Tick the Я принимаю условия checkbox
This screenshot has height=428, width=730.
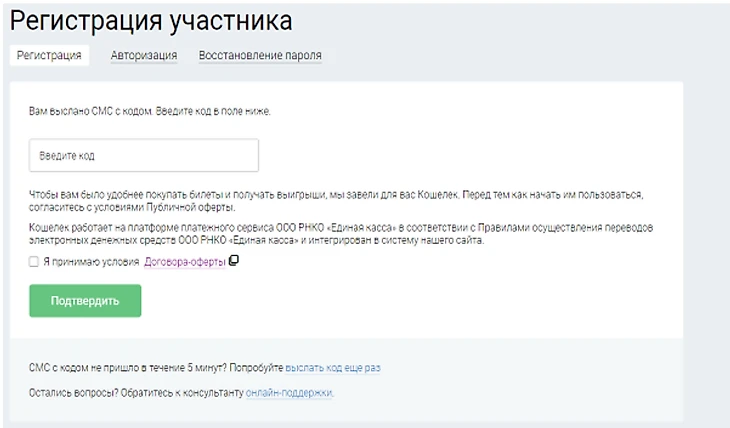coord(34,262)
